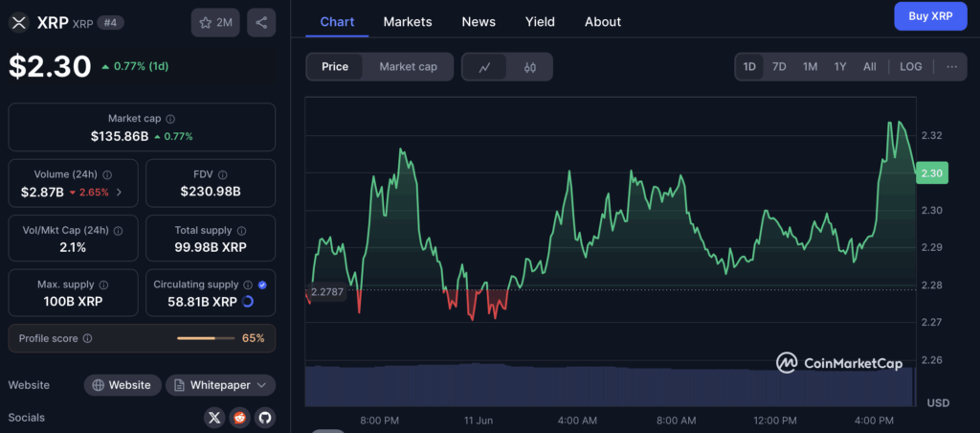Click the 11 Jun date axis label
Viewport: 980px width, 433px height.
pyautogui.click(x=479, y=420)
